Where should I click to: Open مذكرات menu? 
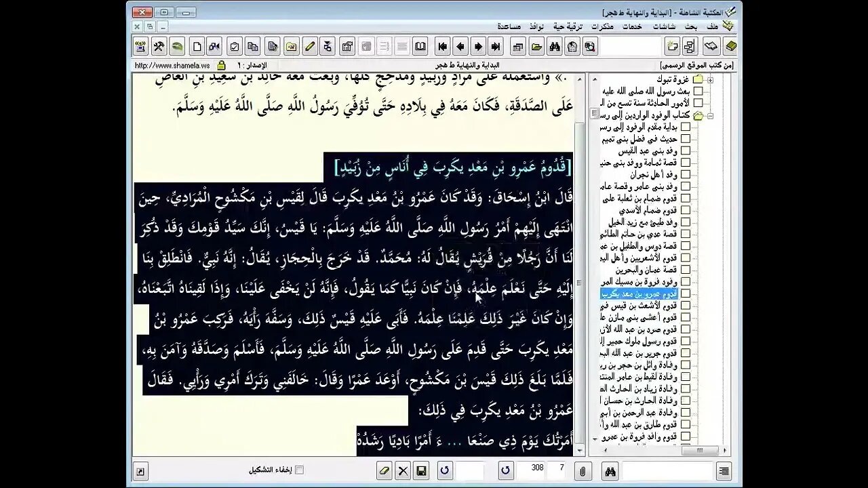click(602, 26)
